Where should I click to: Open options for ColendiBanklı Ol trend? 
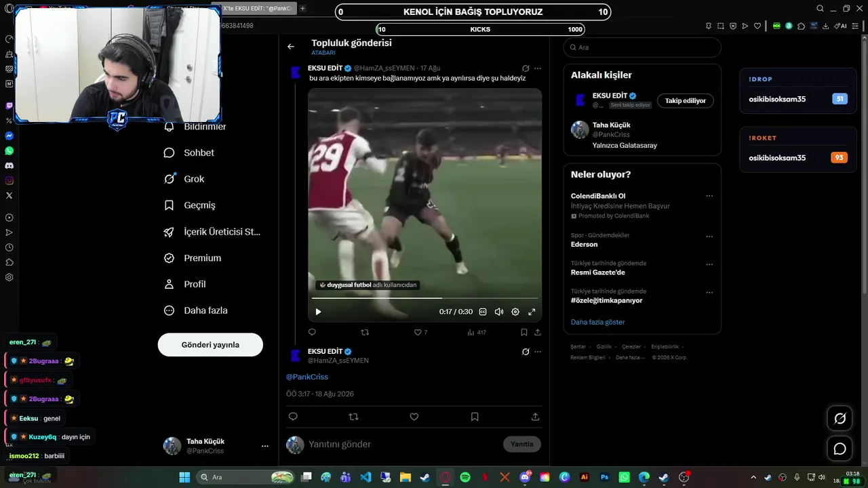coord(709,196)
